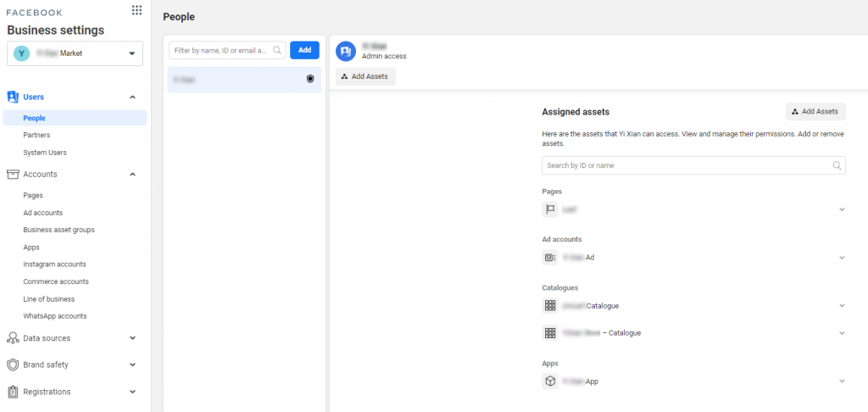
Task: Expand the Data sources section
Action: click(132, 338)
